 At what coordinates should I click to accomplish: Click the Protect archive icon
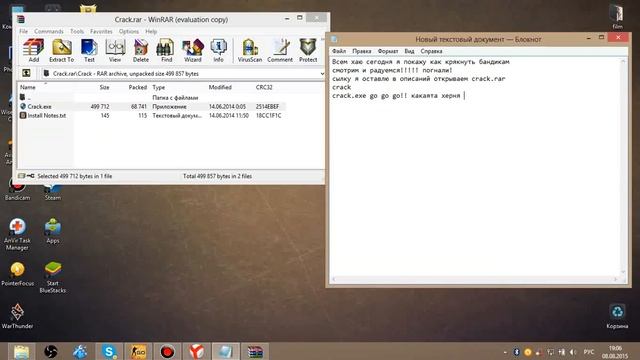coord(308,51)
